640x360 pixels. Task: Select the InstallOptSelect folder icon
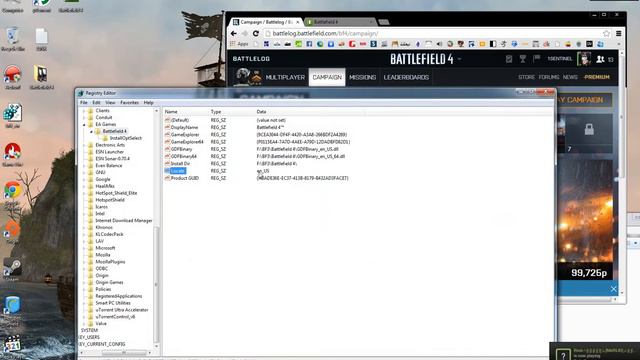(105, 138)
